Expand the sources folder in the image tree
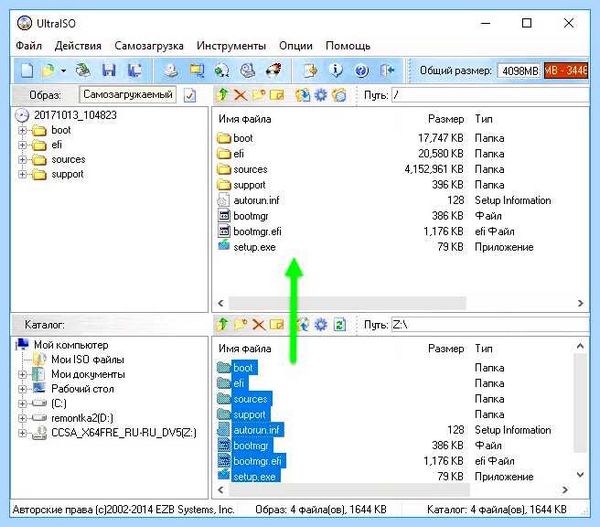Viewport: 600px width, 527px height. pyautogui.click(x=23, y=160)
